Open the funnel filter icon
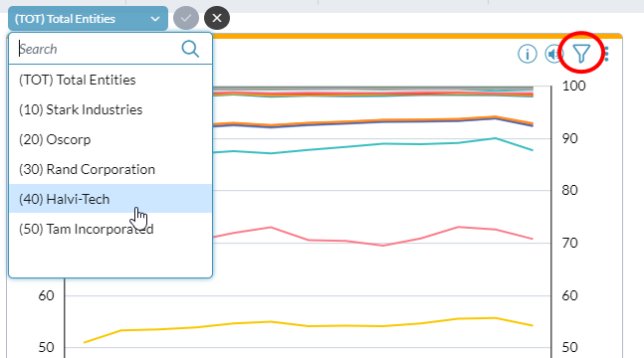The image size is (644, 358). tap(581, 54)
